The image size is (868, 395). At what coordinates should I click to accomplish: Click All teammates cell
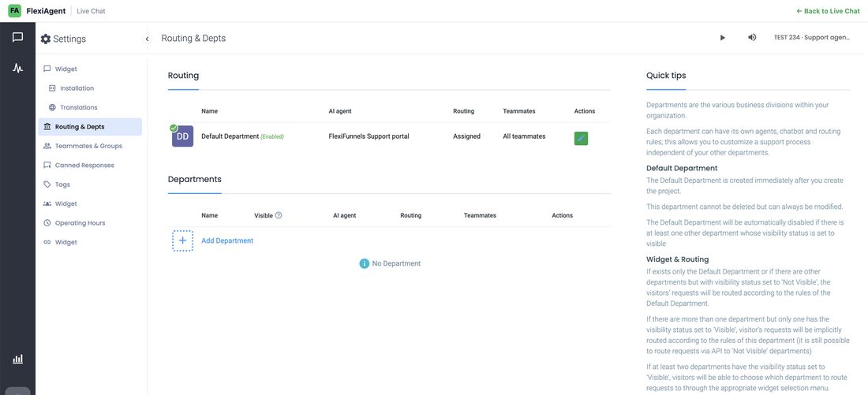click(x=524, y=136)
